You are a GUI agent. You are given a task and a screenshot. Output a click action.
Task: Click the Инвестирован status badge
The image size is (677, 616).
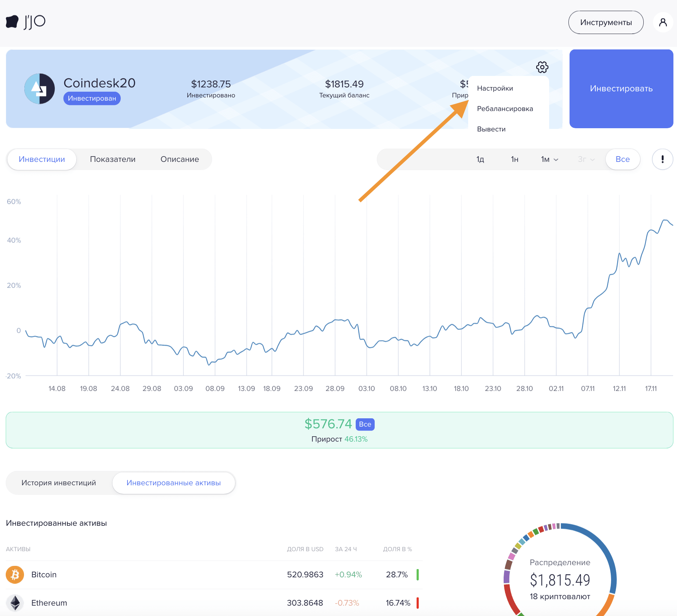[x=92, y=98]
